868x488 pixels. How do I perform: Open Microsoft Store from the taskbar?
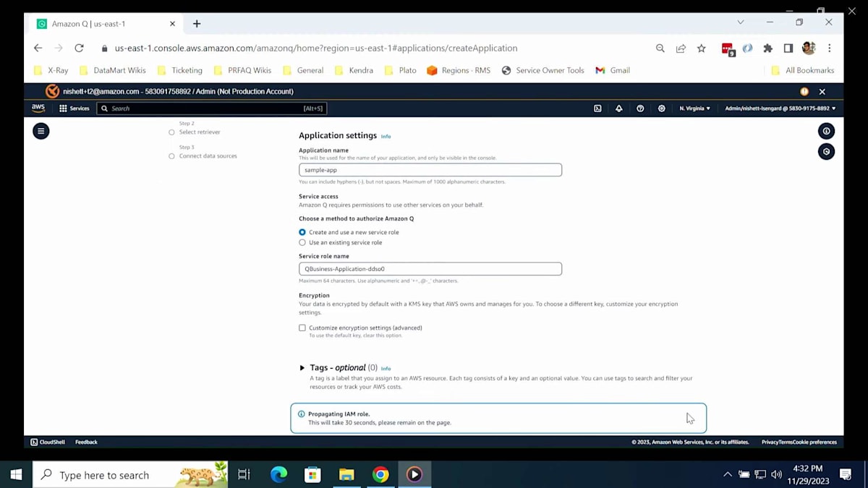312,474
